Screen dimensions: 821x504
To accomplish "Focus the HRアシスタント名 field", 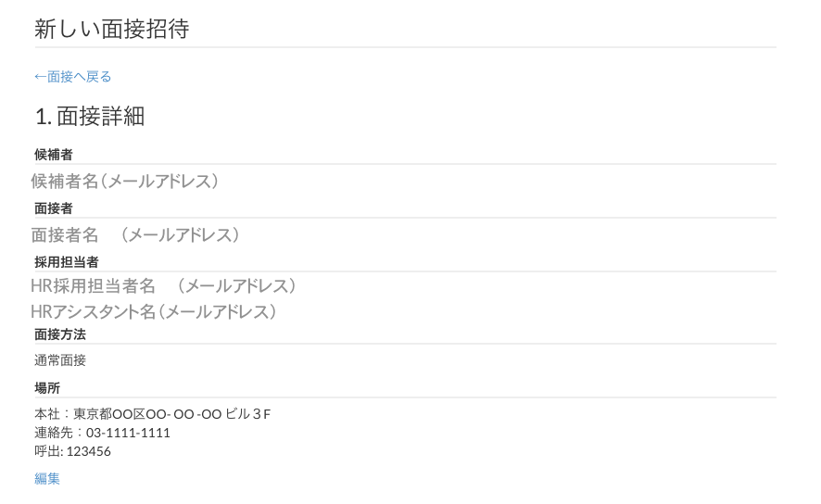I will click(154, 312).
